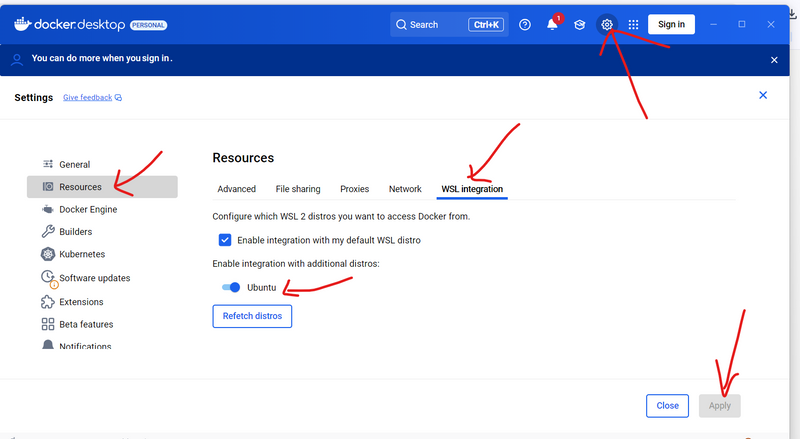Screen dimensions: 800x439
Task: Open the settings gear icon in header
Action: [x=606, y=24]
